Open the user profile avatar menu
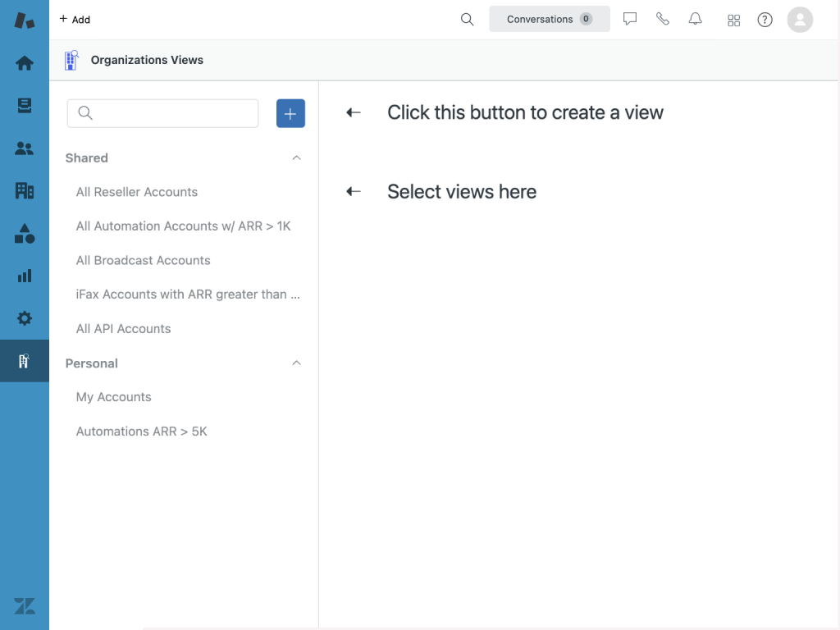Image resolution: width=840 pixels, height=630 pixels. (800, 20)
